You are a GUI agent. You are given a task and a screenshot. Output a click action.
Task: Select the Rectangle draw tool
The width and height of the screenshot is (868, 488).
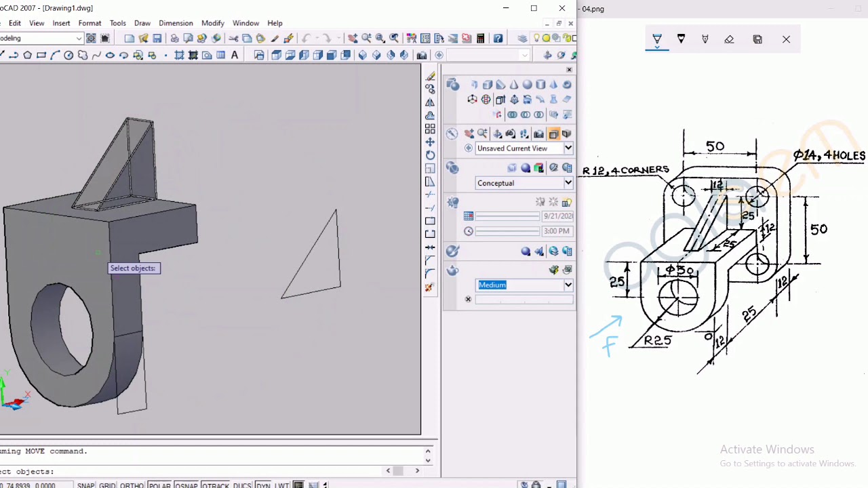coord(41,55)
